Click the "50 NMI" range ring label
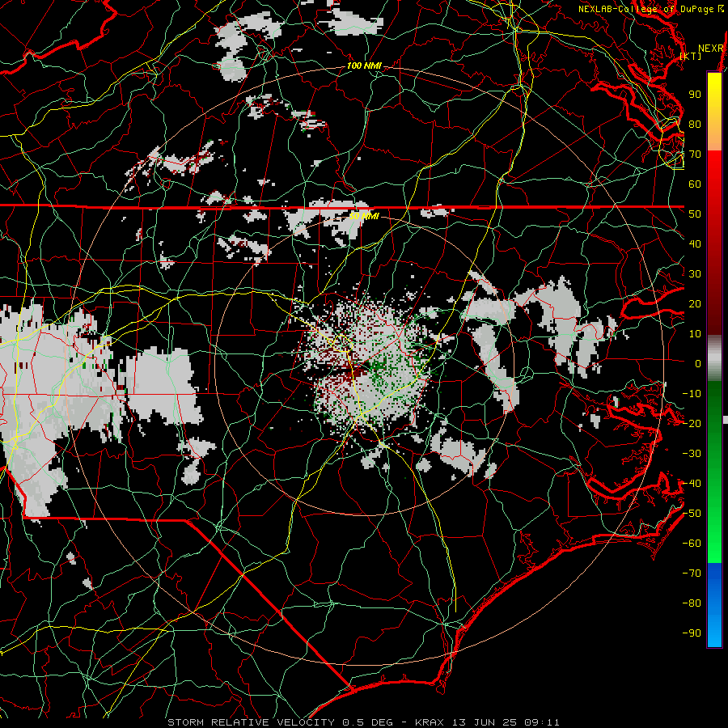This screenshot has height=728, width=728. [x=364, y=216]
